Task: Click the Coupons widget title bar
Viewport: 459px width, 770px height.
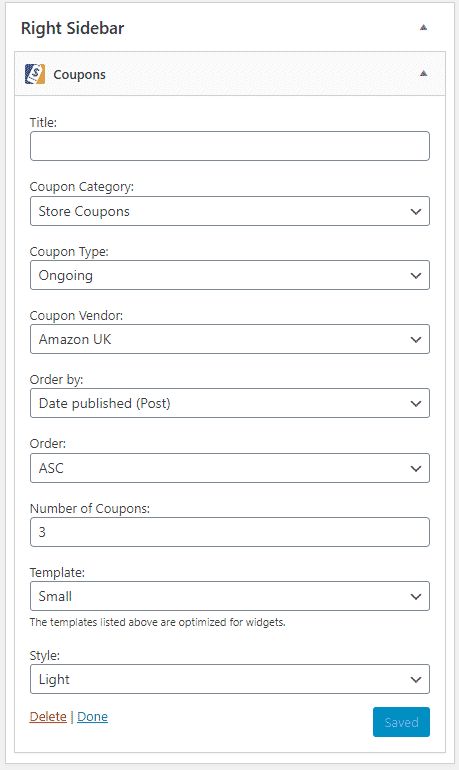Action: click(230, 74)
